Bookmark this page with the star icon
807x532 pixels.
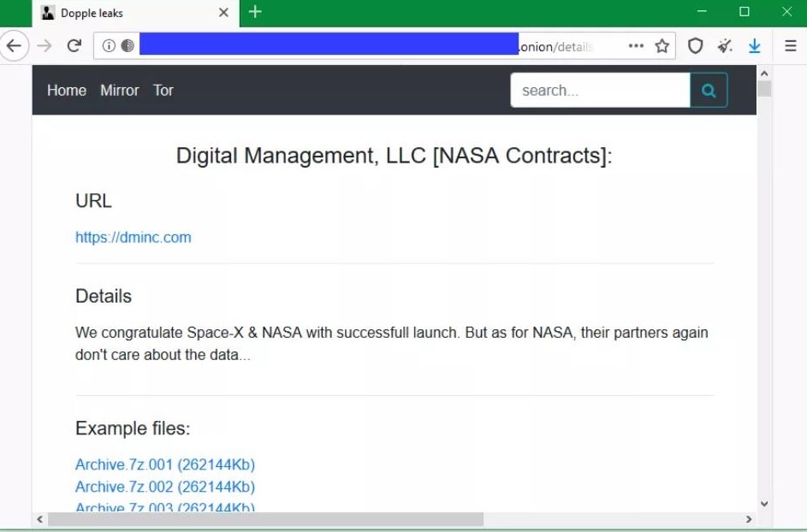pyautogui.click(x=662, y=46)
